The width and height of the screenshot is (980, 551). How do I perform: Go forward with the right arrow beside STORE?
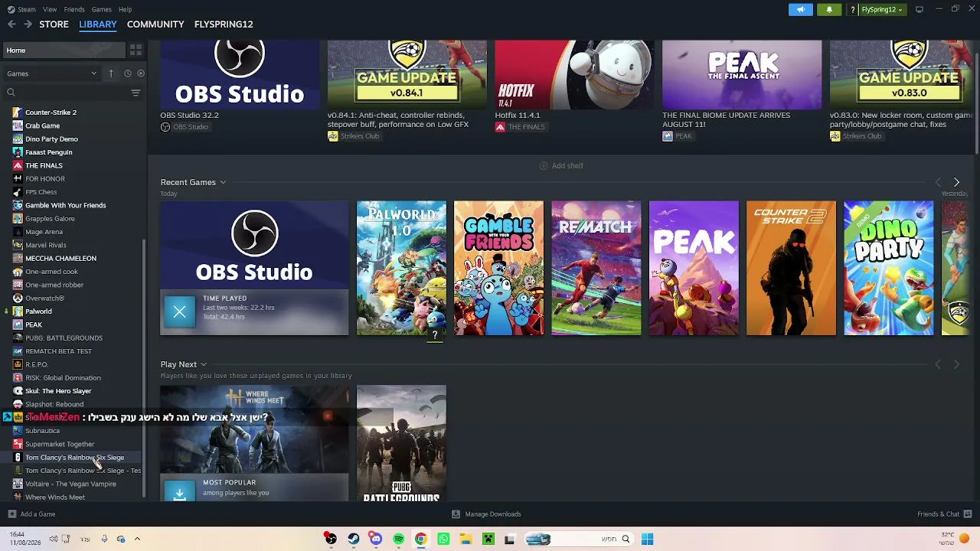click(x=28, y=24)
